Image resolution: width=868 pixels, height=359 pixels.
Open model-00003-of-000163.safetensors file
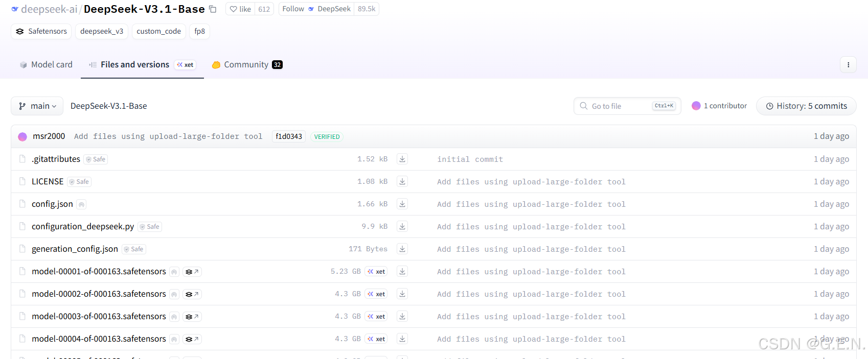99,317
